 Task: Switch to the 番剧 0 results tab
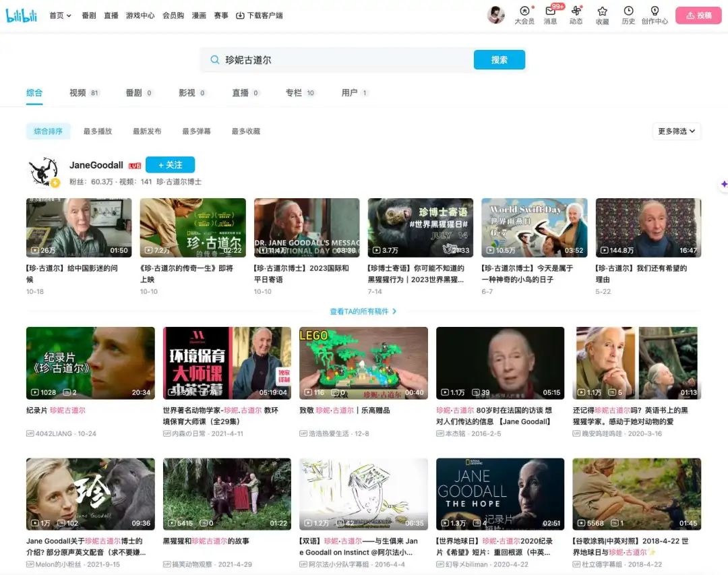[139, 93]
